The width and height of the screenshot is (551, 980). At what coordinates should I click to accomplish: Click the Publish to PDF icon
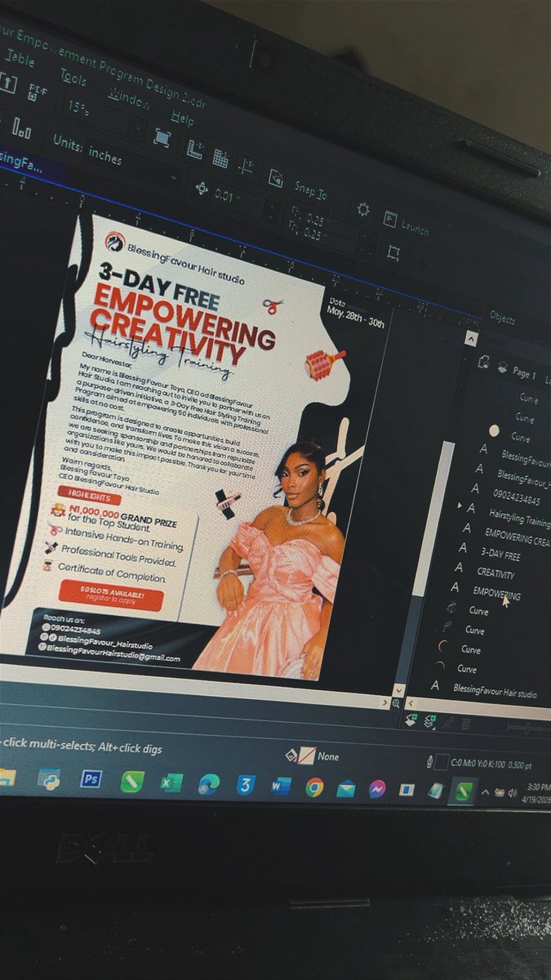[x=38, y=91]
